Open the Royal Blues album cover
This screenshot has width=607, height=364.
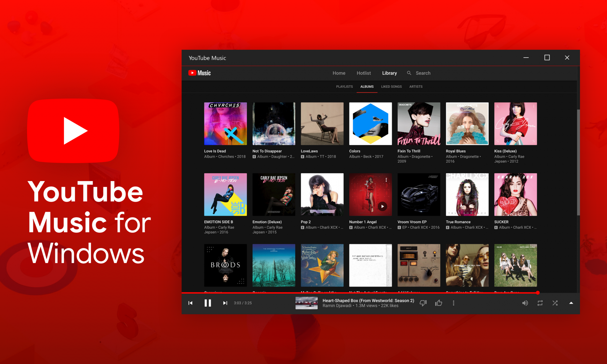point(467,124)
